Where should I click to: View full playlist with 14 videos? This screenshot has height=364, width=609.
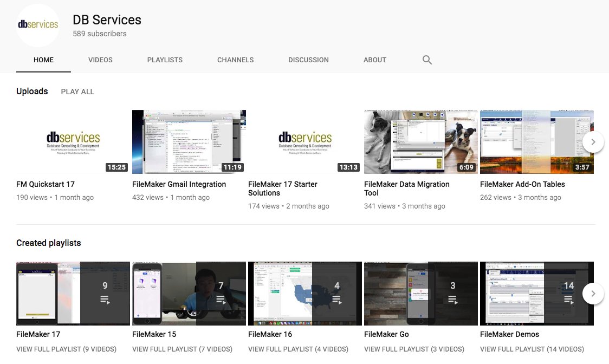[532, 349]
